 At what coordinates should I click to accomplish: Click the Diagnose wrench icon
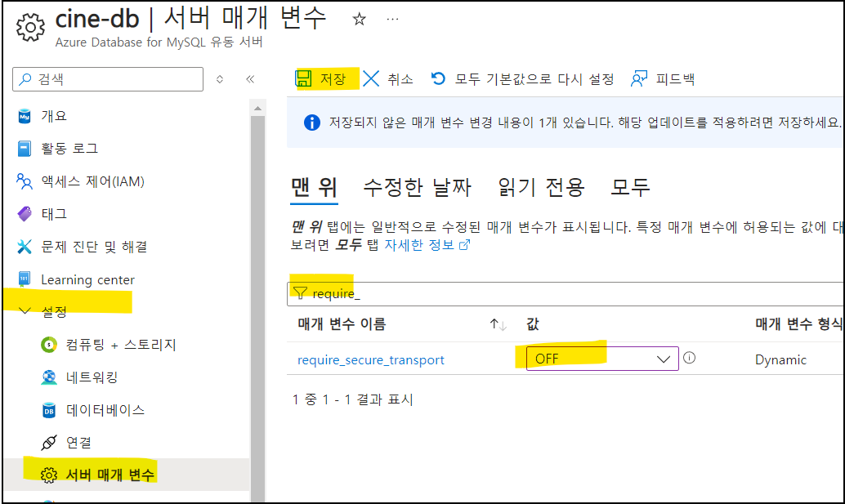click(25, 247)
